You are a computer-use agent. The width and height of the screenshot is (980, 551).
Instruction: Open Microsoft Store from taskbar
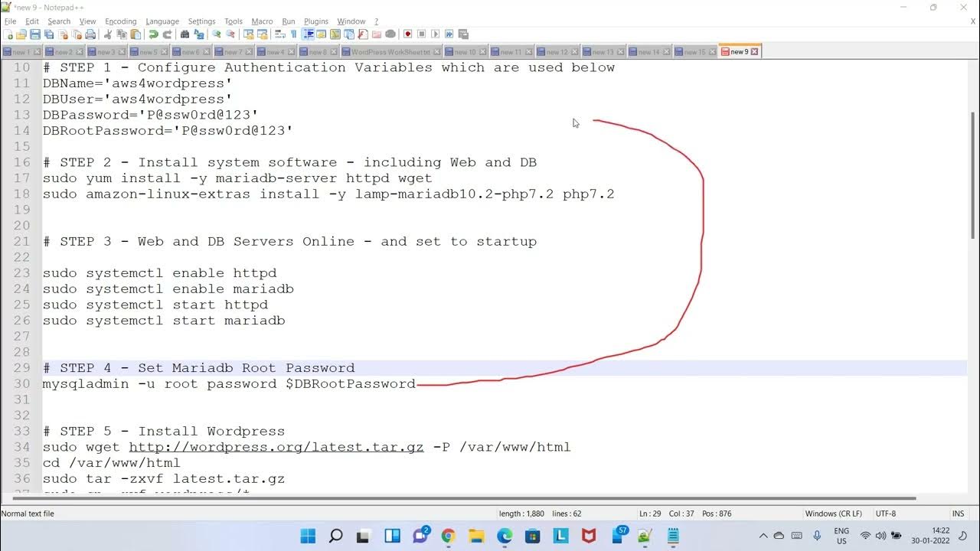tap(532, 536)
